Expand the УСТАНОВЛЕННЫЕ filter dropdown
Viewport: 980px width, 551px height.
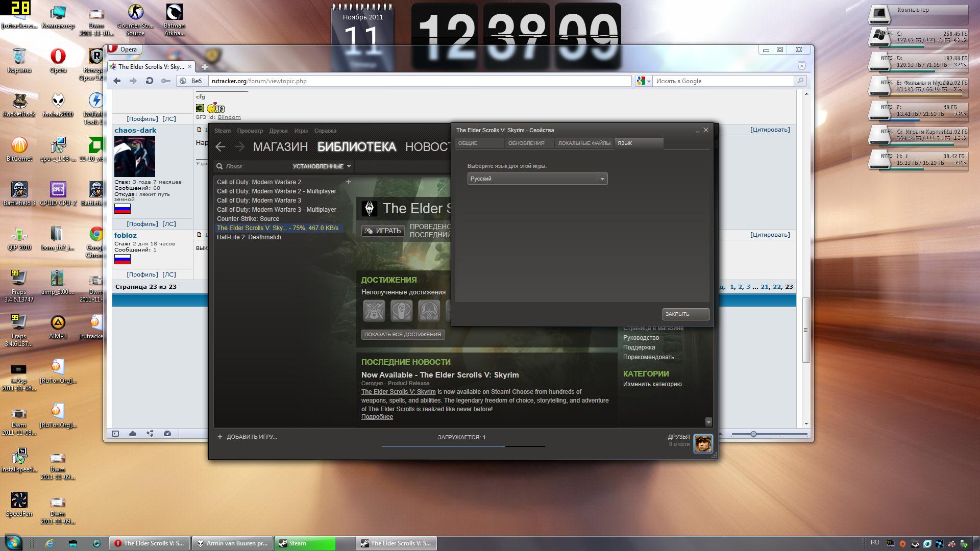tap(322, 166)
